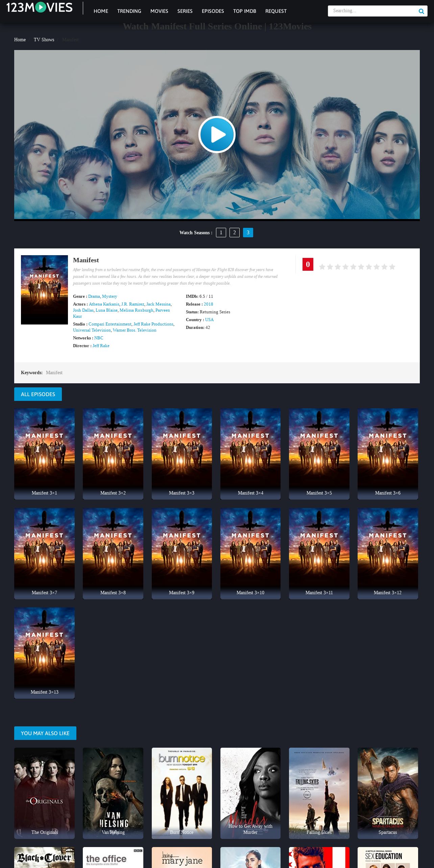Open episode Manifest 3×13
The height and width of the screenshot is (868, 434).
coord(44,653)
